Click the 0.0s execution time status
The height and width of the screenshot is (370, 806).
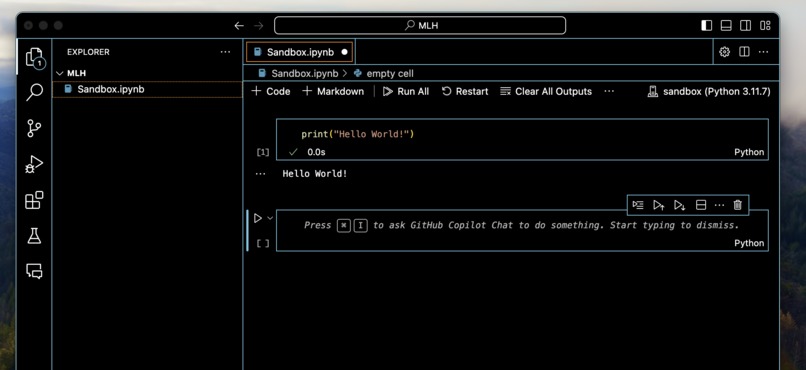(x=316, y=152)
